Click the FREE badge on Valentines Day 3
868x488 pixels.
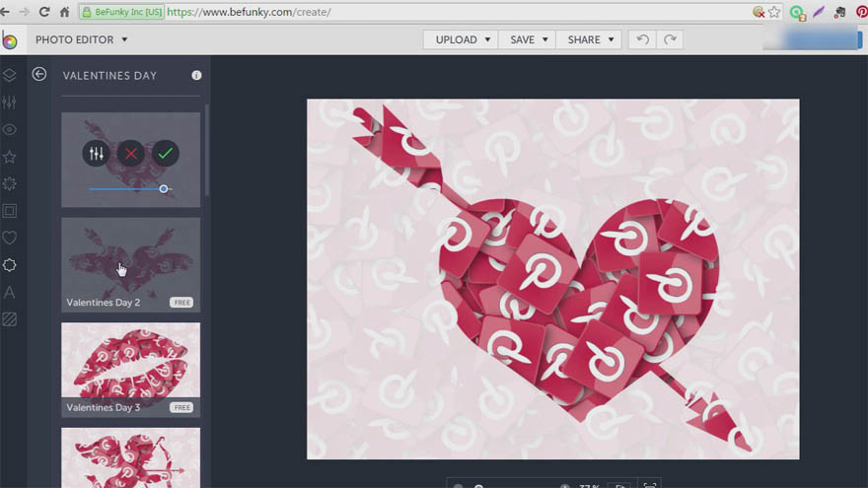click(x=181, y=408)
